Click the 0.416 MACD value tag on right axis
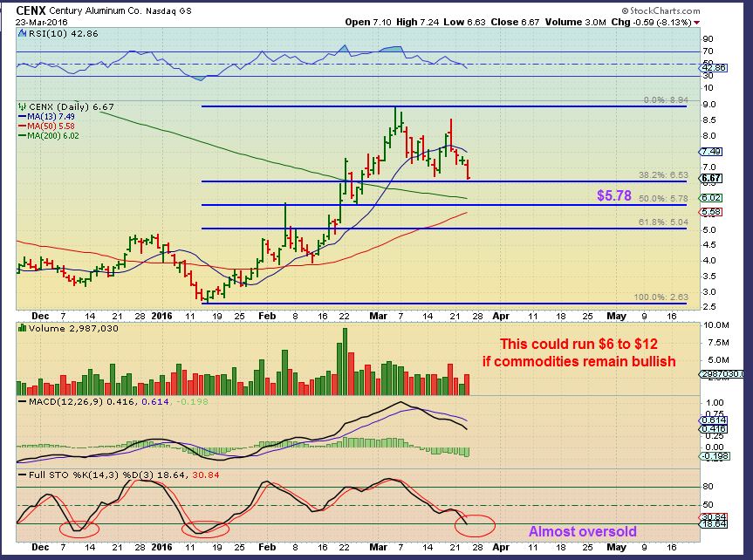The image size is (753, 560). click(x=714, y=429)
